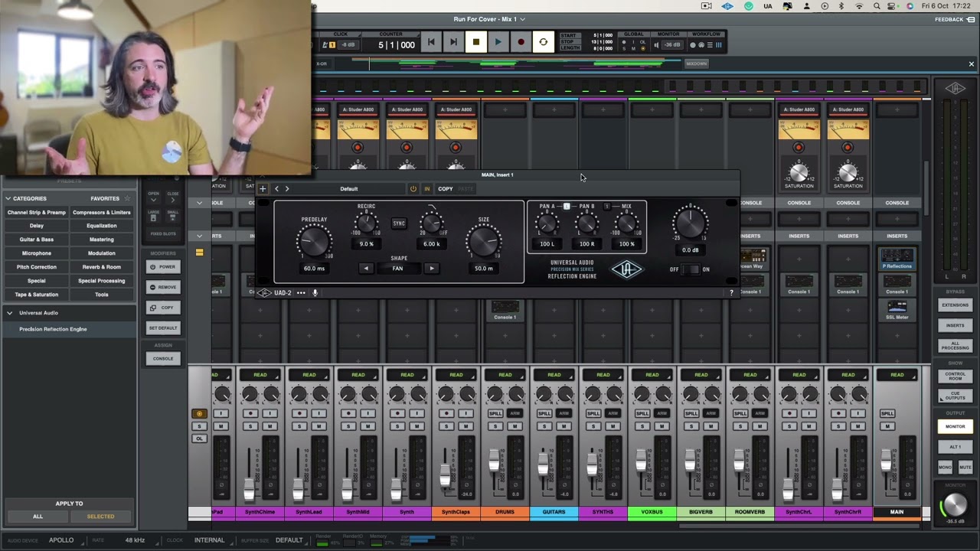The height and width of the screenshot is (551, 980).
Task: Click the plugin power icon next to IN
Action: point(413,189)
